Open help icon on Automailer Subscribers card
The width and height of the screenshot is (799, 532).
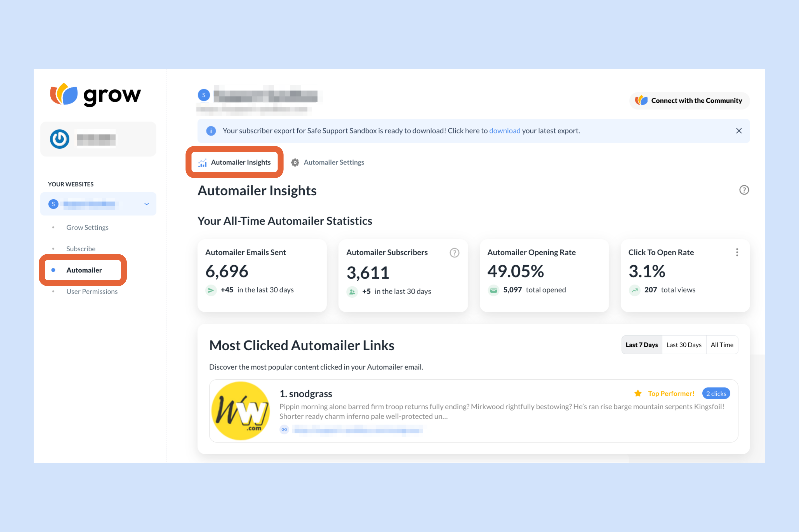(454, 253)
